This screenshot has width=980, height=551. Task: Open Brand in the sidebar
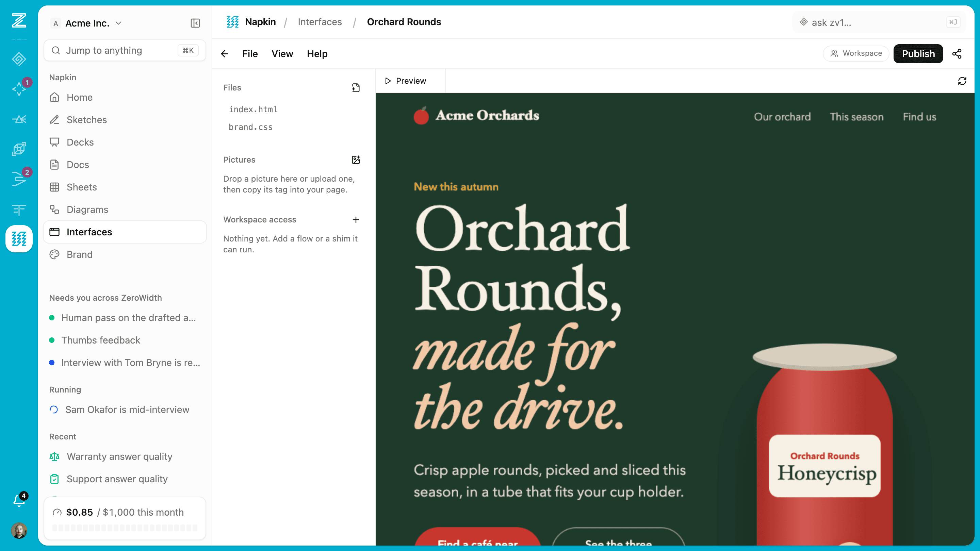[125, 254]
